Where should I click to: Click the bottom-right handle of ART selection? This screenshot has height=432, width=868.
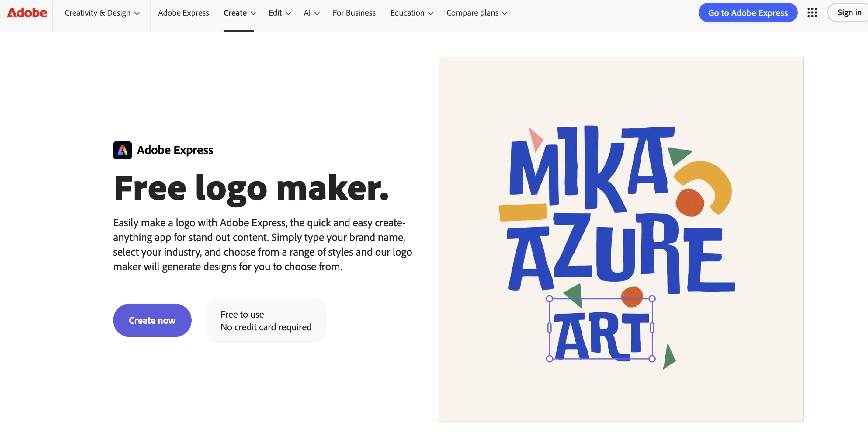(652, 359)
